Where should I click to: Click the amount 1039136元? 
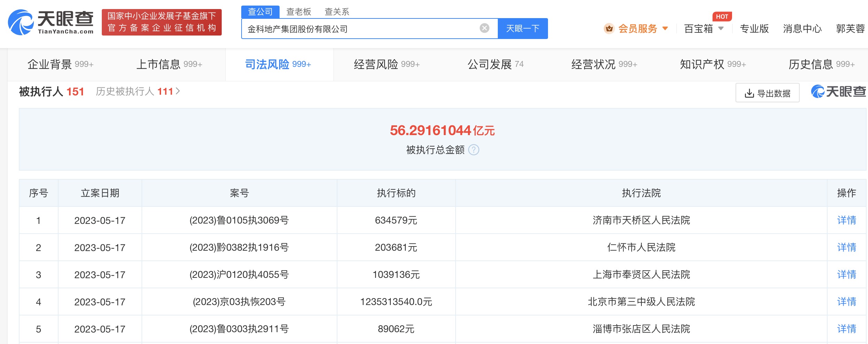click(396, 274)
